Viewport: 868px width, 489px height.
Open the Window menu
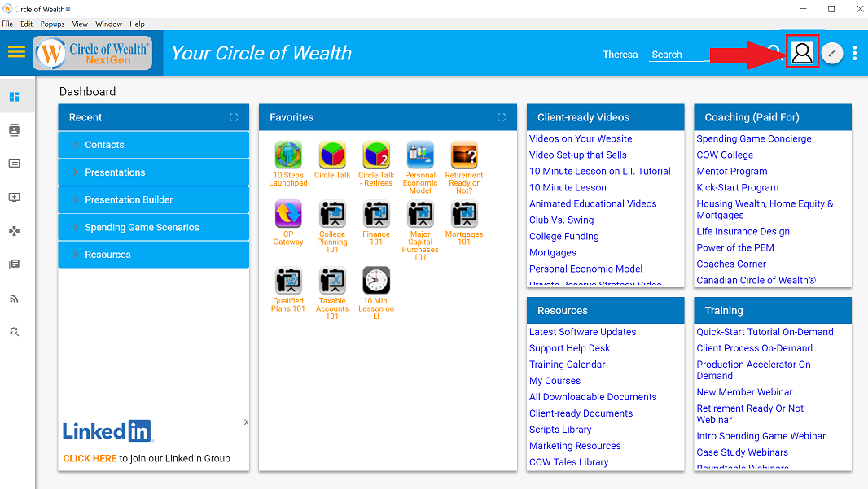click(x=108, y=24)
